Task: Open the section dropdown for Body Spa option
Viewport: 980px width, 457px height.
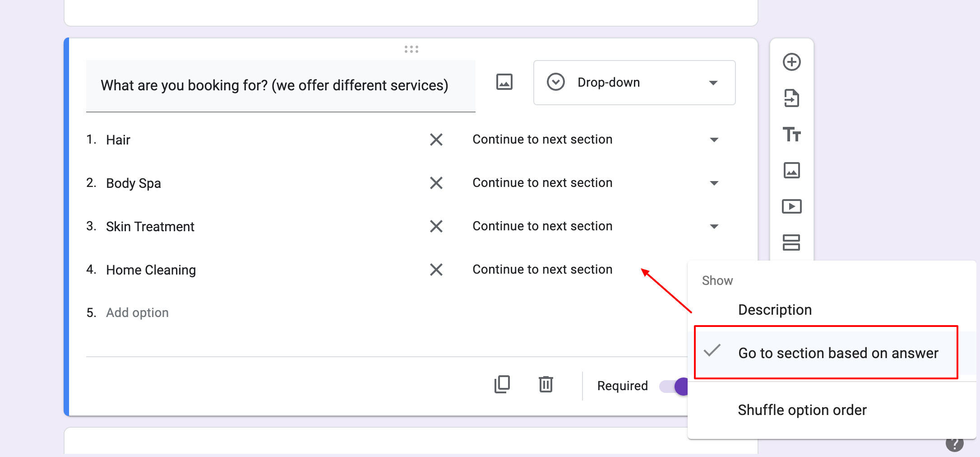Action: click(x=714, y=183)
